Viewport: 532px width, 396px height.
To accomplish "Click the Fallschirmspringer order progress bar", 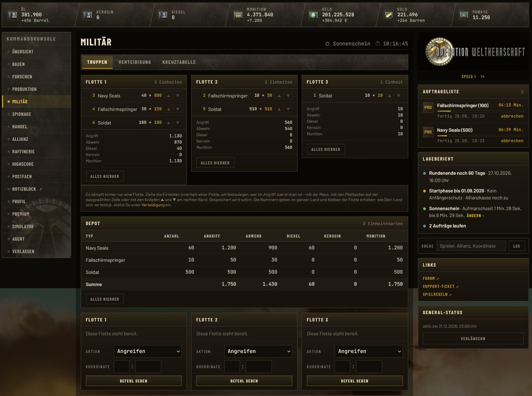I will [x=480, y=111].
